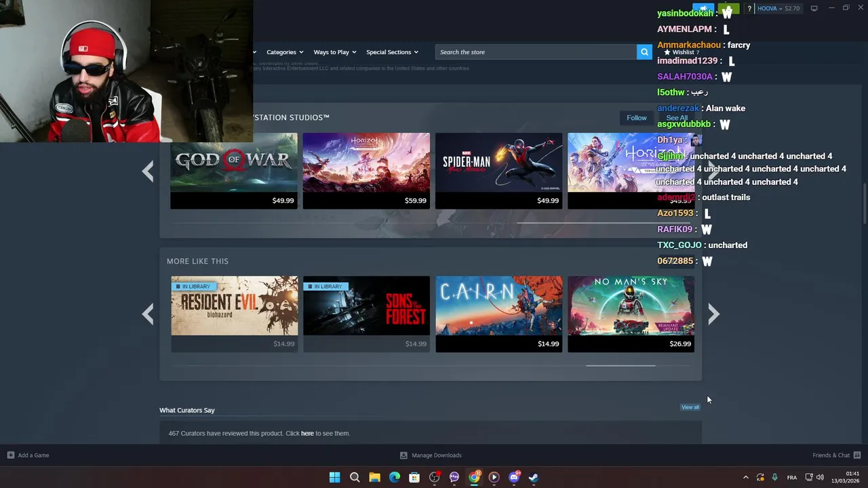
Task: Open Steam help question mark icon
Action: [749, 9]
